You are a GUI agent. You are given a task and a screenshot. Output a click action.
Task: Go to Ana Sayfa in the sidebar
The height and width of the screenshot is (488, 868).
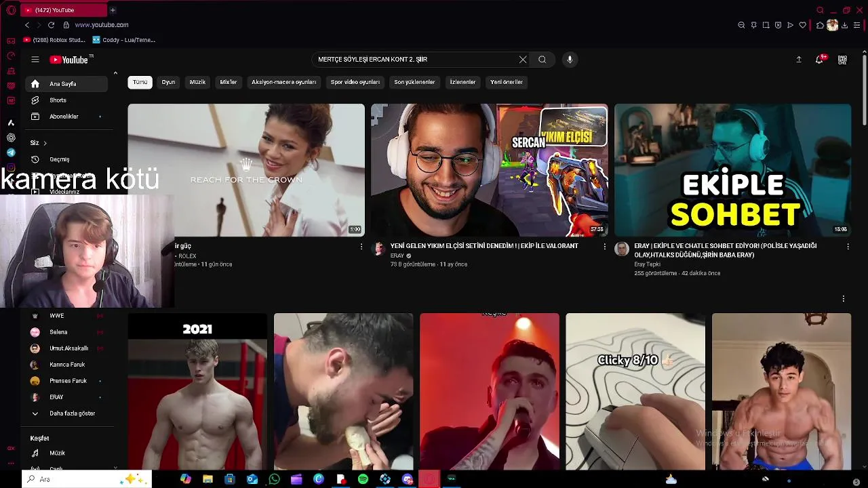(x=66, y=84)
